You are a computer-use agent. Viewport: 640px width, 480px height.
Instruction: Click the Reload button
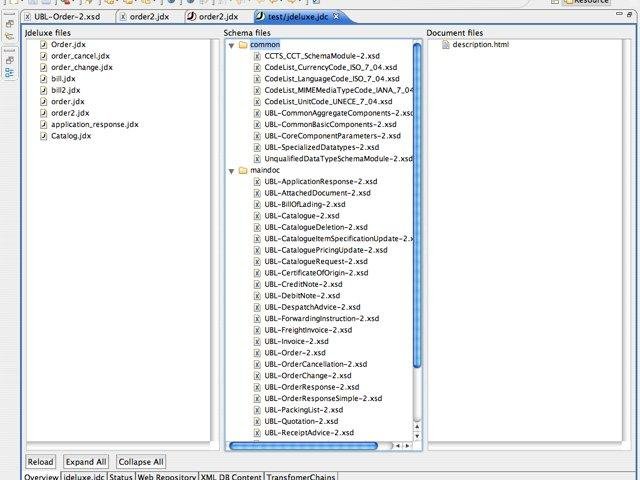(40, 462)
